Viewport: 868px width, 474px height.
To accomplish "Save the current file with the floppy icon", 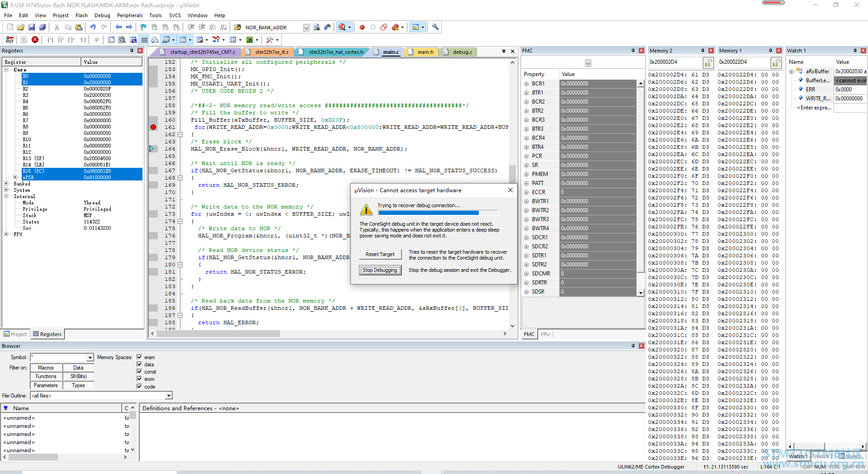I will [32, 27].
